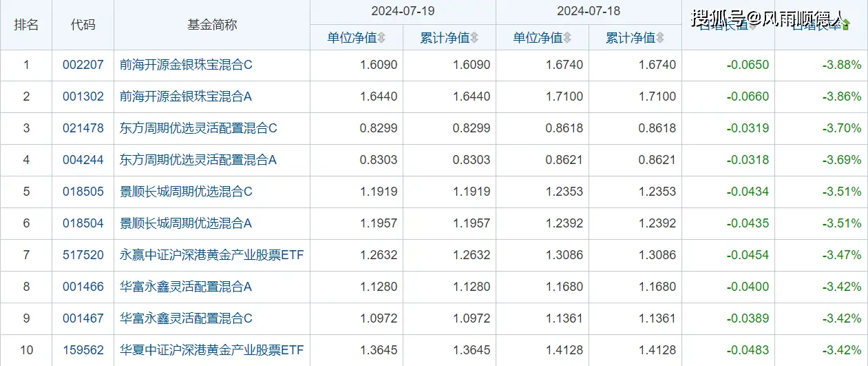This screenshot has height=366, width=868.
Task: Open fund code 159562
Action: click(83, 350)
